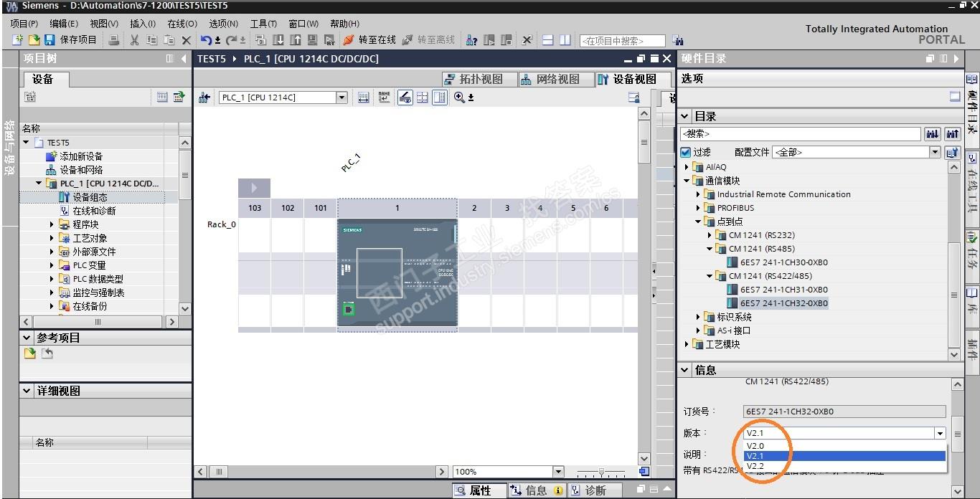Split editor space horizontally
The width and height of the screenshot is (980, 499).
tap(548, 40)
